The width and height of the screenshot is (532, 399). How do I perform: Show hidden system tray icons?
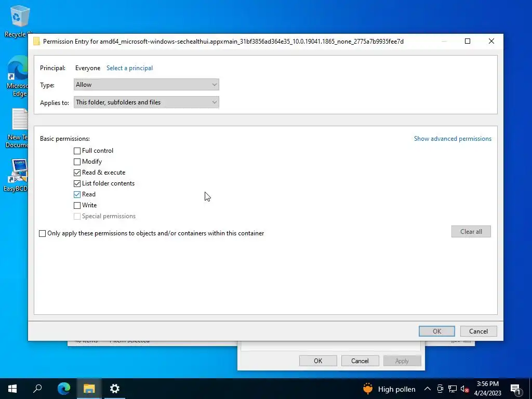click(428, 389)
